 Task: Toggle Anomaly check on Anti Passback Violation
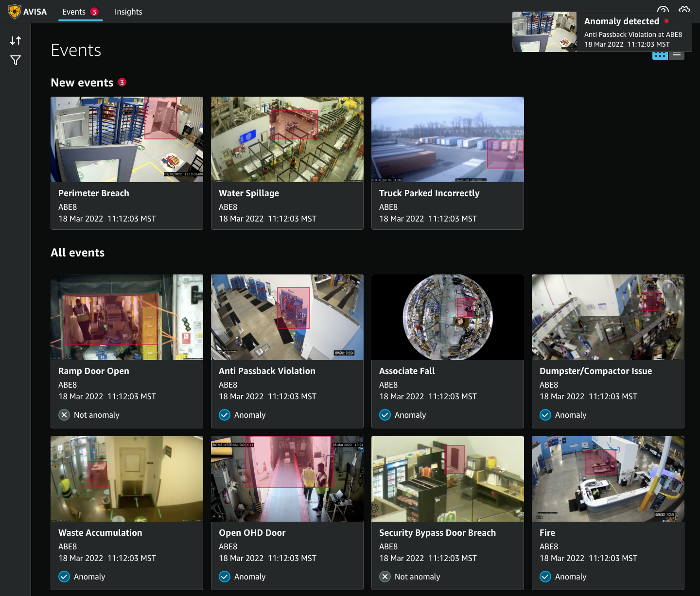(225, 415)
